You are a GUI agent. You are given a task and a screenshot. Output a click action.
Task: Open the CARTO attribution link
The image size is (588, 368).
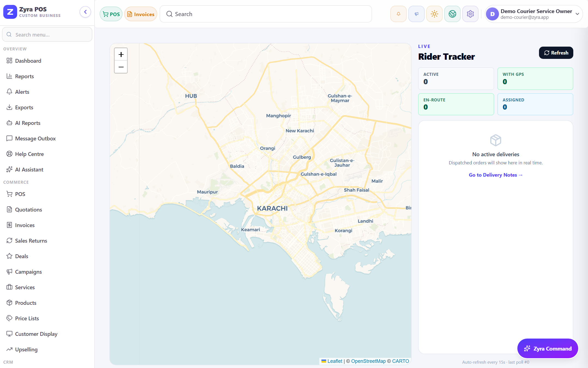(x=400, y=361)
